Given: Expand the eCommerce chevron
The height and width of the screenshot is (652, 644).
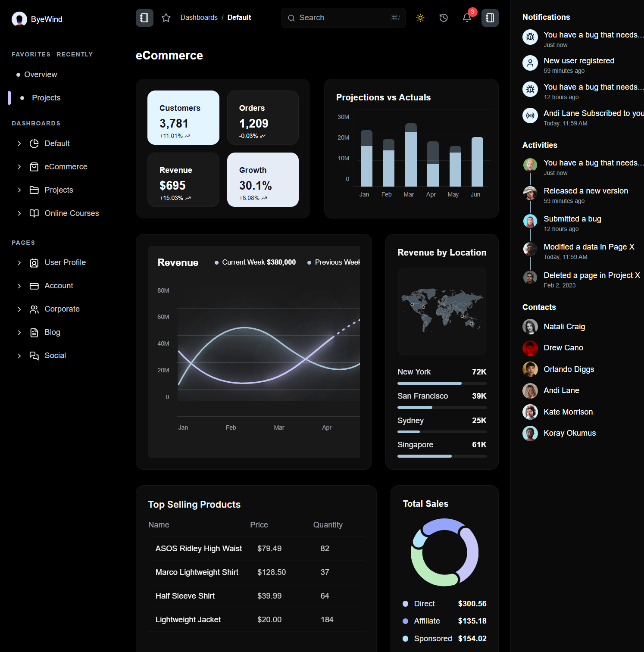Looking at the screenshot, I should (x=19, y=167).
